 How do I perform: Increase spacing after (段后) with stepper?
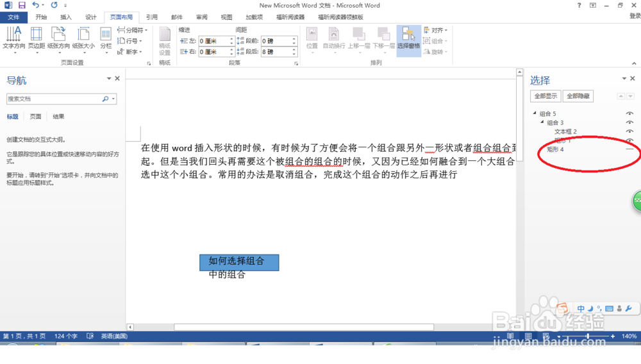point(294,50)
